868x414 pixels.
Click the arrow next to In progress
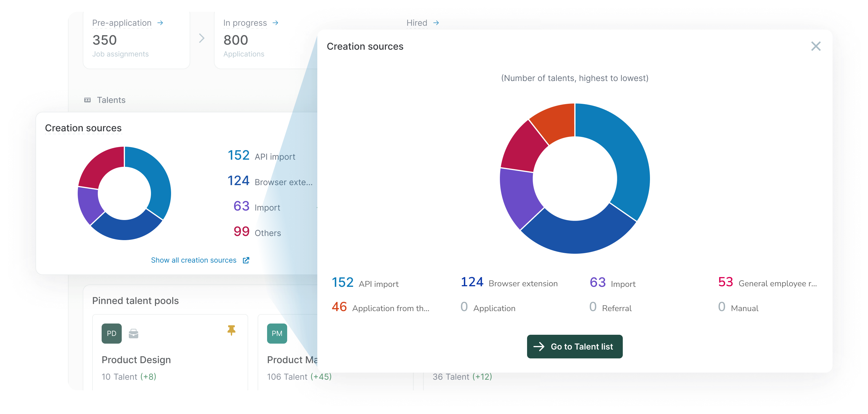point(275,22)
